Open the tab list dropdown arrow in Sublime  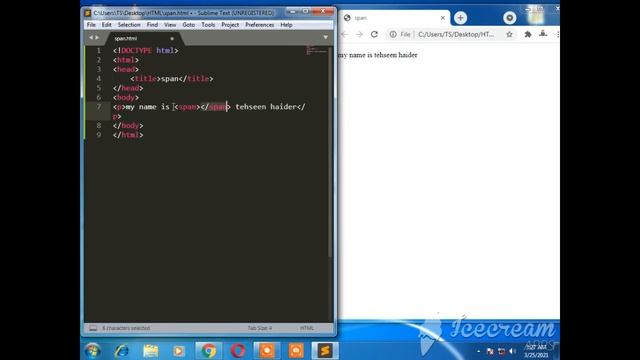(x=325, y=38)
